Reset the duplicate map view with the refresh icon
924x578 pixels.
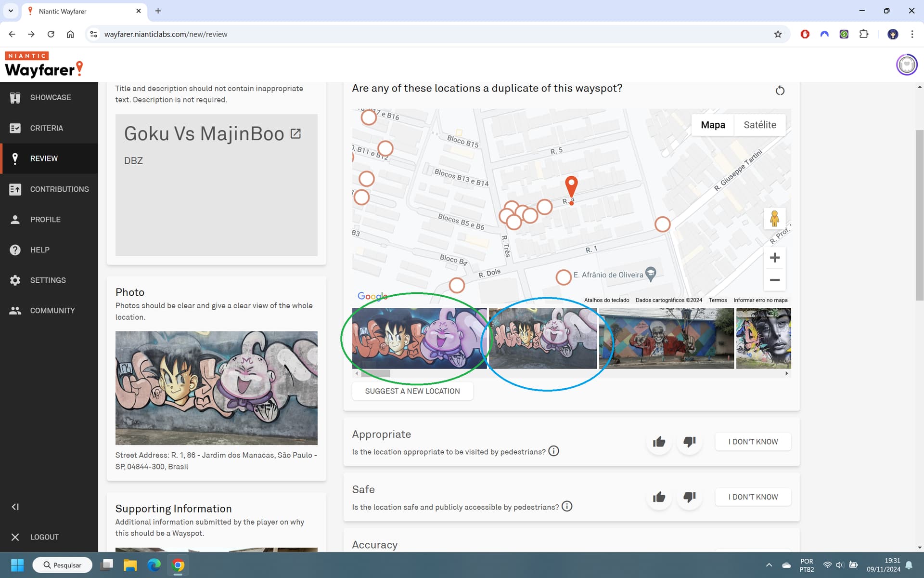pyautogui.click(x=780, y=91)
